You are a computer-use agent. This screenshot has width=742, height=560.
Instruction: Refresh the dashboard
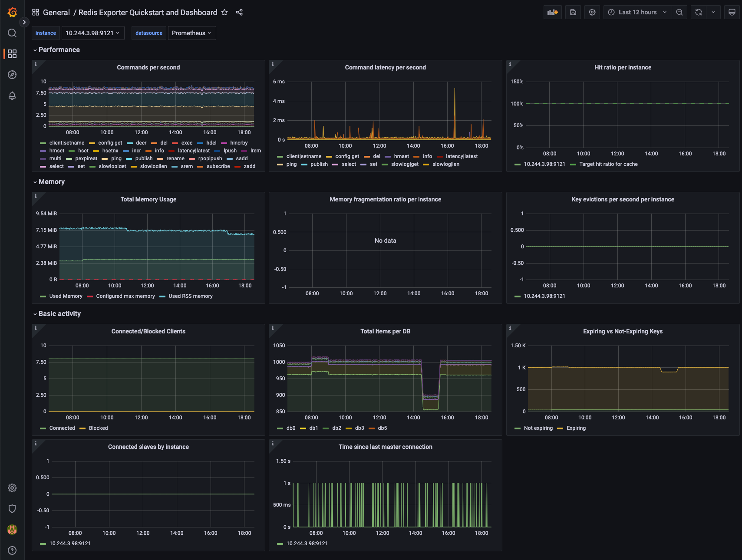click(x=699, y=12)
